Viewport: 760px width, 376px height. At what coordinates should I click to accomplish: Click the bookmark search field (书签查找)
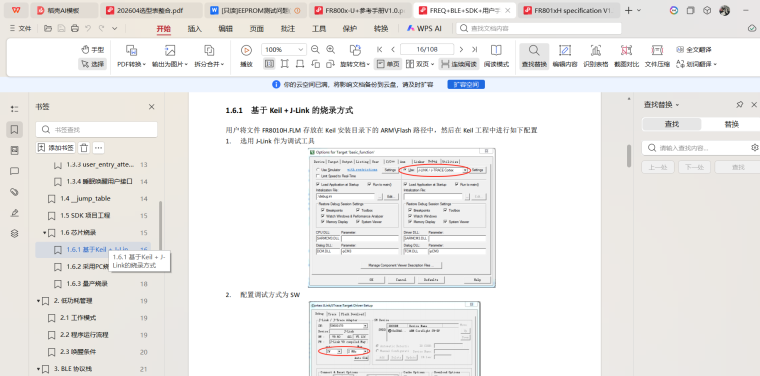tap(96, 129)
